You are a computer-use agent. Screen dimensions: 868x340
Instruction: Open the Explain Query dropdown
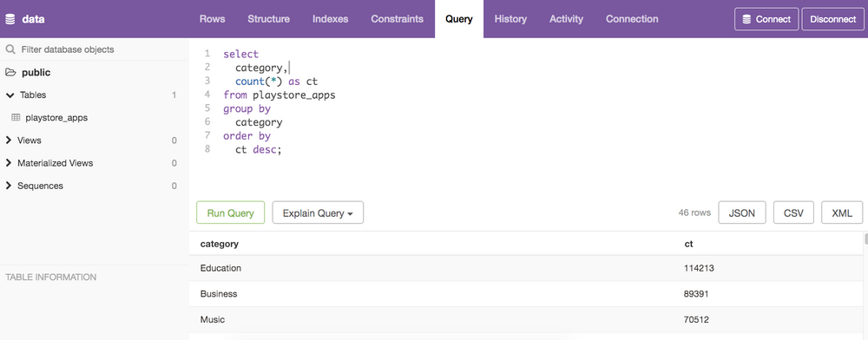point(318,212)
